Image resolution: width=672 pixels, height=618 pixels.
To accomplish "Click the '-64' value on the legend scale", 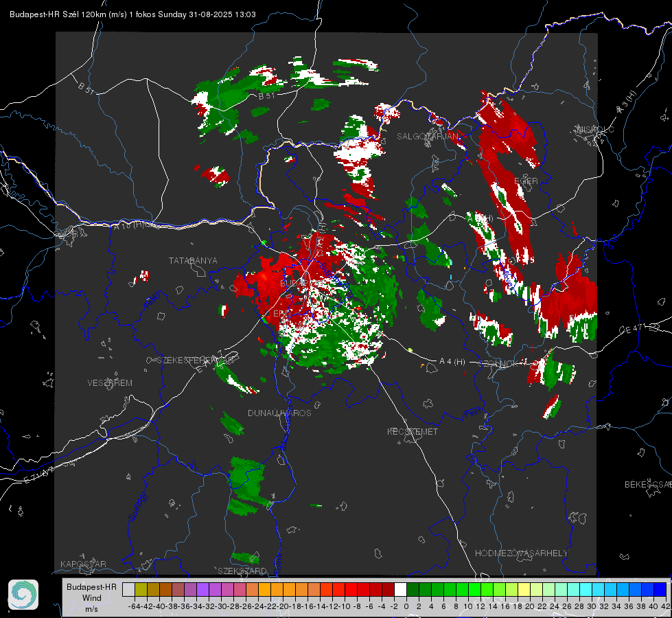I will pyautogui.click(x=134, y=606).
